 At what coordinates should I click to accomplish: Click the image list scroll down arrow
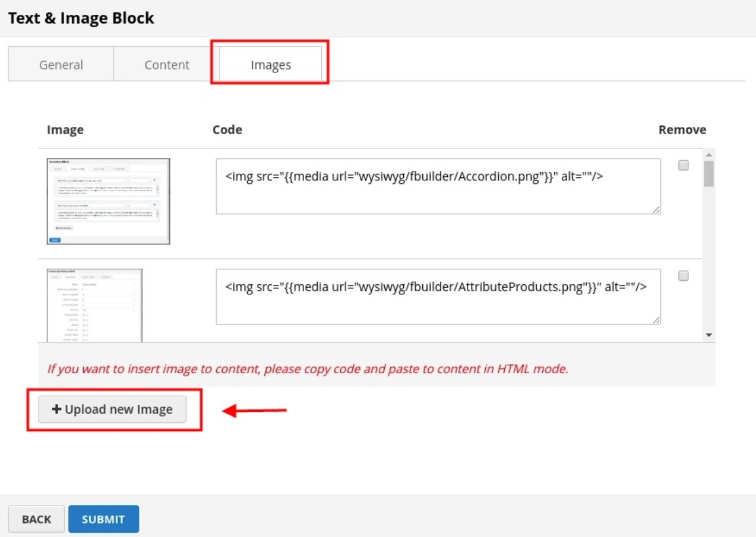click(x=709, y=335)
